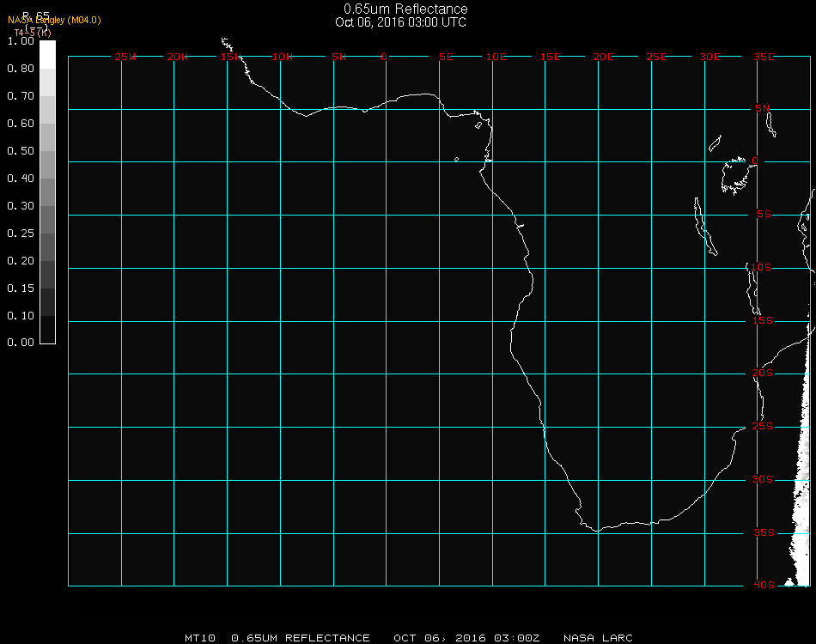Select the white 1.00 segment of the reflectance scale
Image resolution: width=816 pixels, height=644 pixels.
tap(47, 55)
